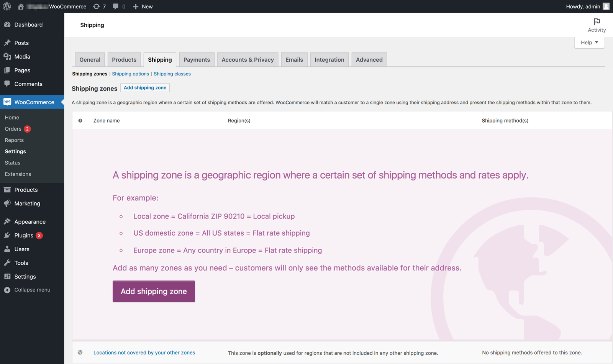This screenshot has width=613, height=364.
Task: Switch to the Payments tab
Action: coord(197,59)
